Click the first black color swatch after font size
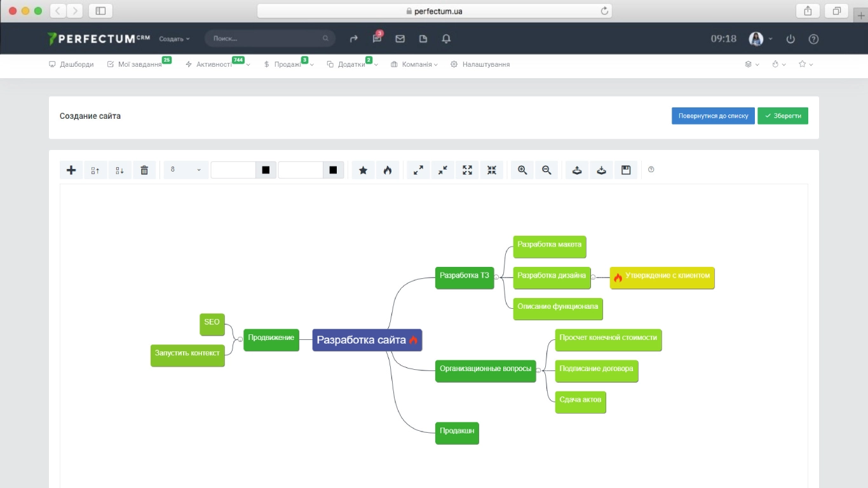Image resolution: width=868 pixels, height=488 pixels. 266,170
